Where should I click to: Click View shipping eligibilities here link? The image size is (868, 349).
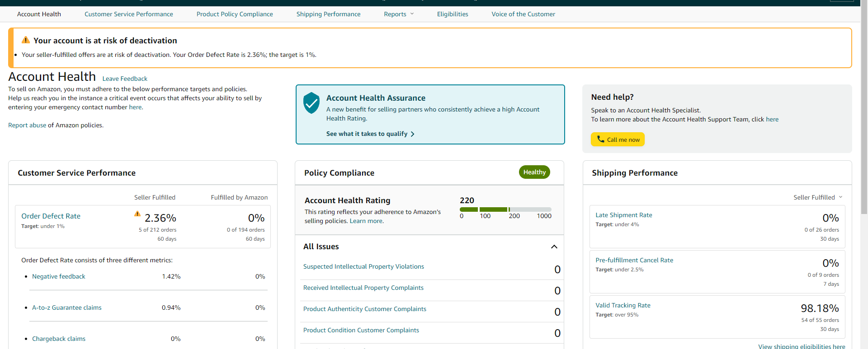(802, 346)
